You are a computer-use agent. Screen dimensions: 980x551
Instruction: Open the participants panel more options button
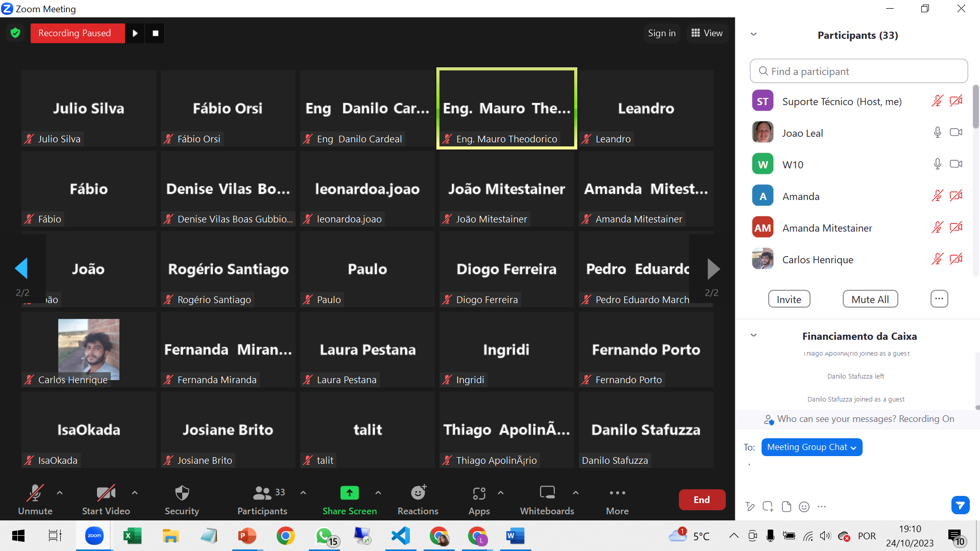tap(939, 299)
